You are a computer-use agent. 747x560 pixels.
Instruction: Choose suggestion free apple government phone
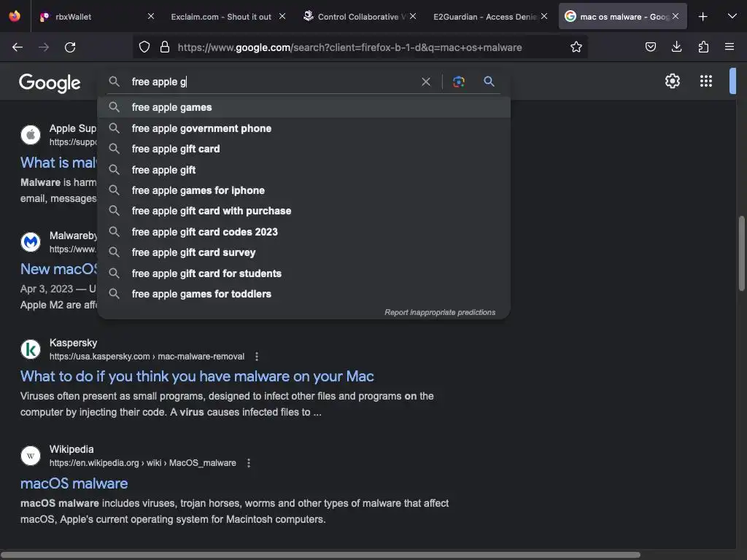(303, 128)
